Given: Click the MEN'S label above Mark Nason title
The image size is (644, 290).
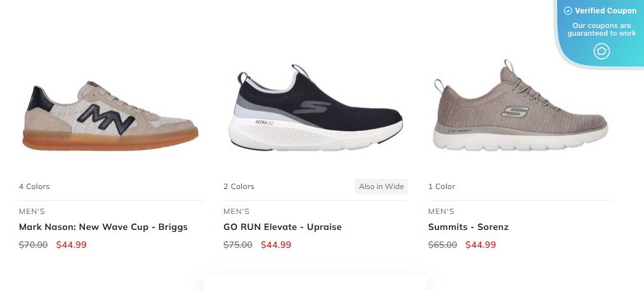Looking at the screenshot, I should [x=32, y=211].
